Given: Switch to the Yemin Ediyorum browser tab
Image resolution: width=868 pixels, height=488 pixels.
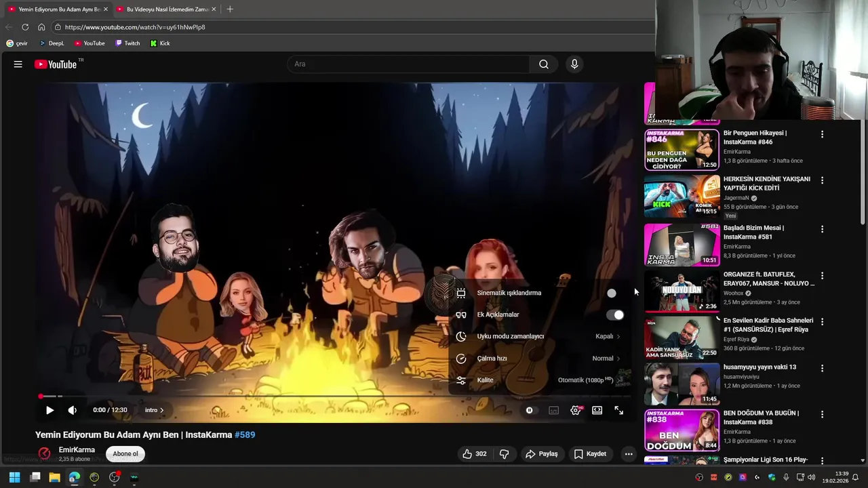Looking at the screenshot, I should tap(58, 9).
